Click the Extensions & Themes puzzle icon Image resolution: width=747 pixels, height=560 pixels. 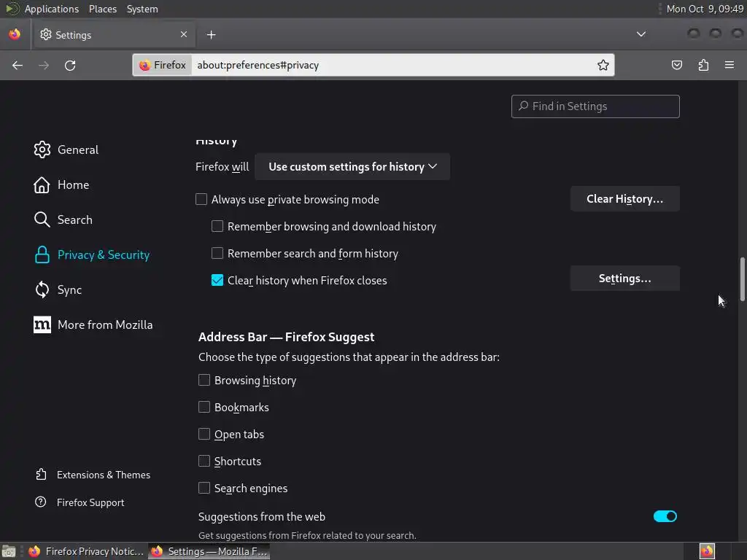click(x=41, y=474)
